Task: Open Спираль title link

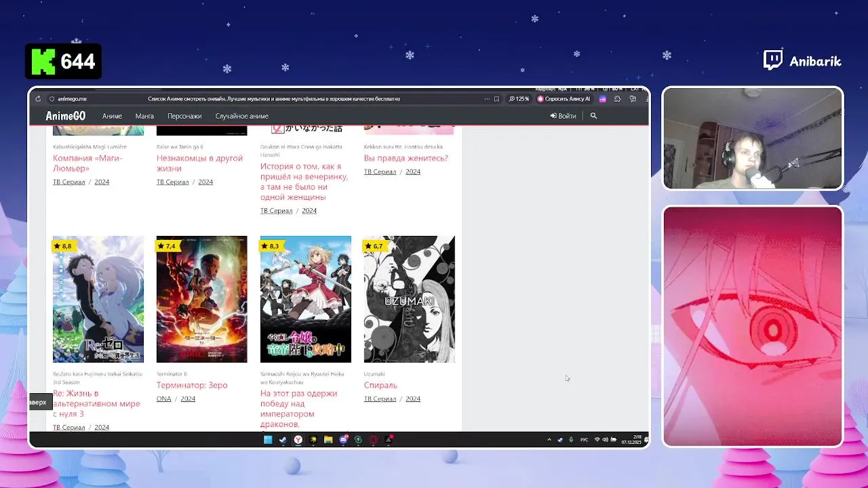Action: click(380, 385)
